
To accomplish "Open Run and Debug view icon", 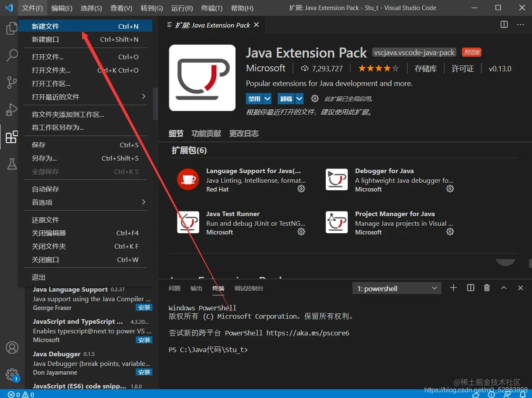I will (x=12, y=110).
